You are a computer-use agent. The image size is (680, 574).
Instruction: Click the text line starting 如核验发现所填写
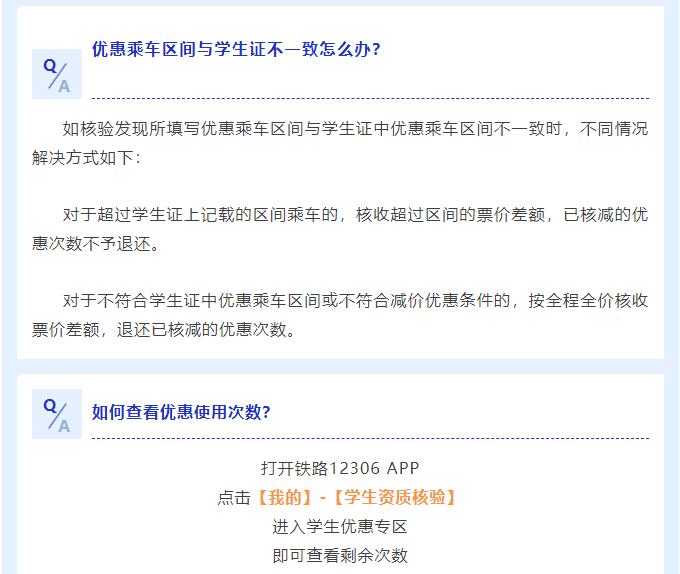pyautogui.click(x=355, y=129)
